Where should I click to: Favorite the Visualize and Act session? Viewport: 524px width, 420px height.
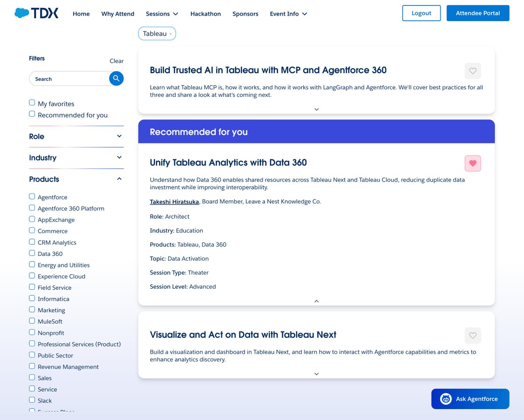click(x=472, y=336)
